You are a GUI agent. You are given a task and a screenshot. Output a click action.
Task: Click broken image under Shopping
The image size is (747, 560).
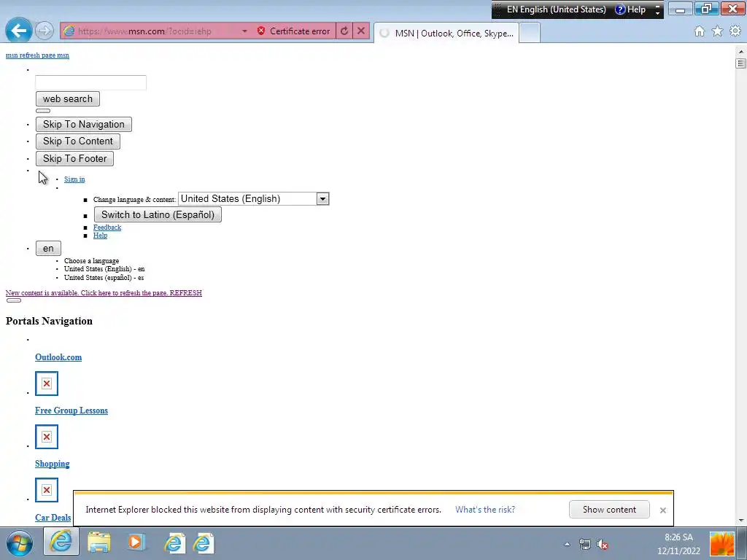click(47, 490)
